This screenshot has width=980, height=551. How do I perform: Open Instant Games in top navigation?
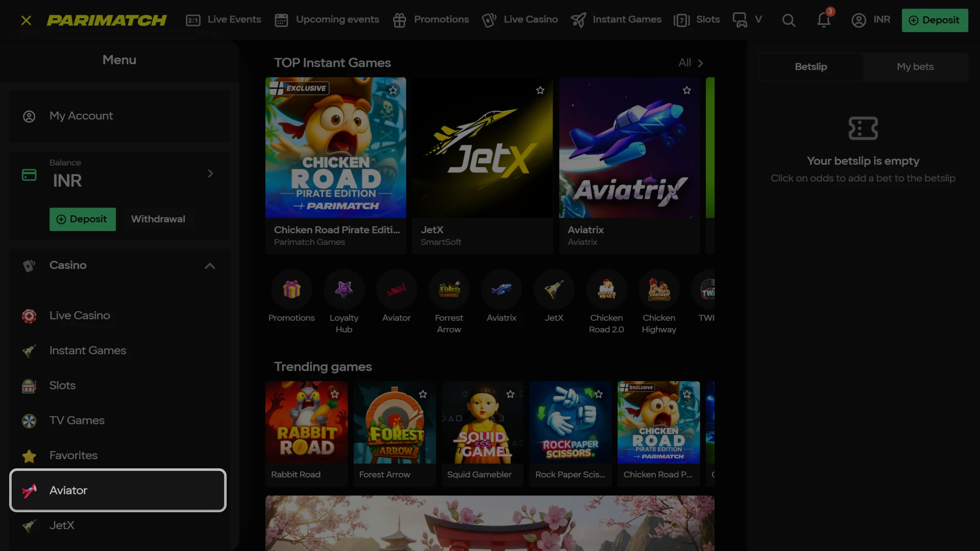(616, 20)
